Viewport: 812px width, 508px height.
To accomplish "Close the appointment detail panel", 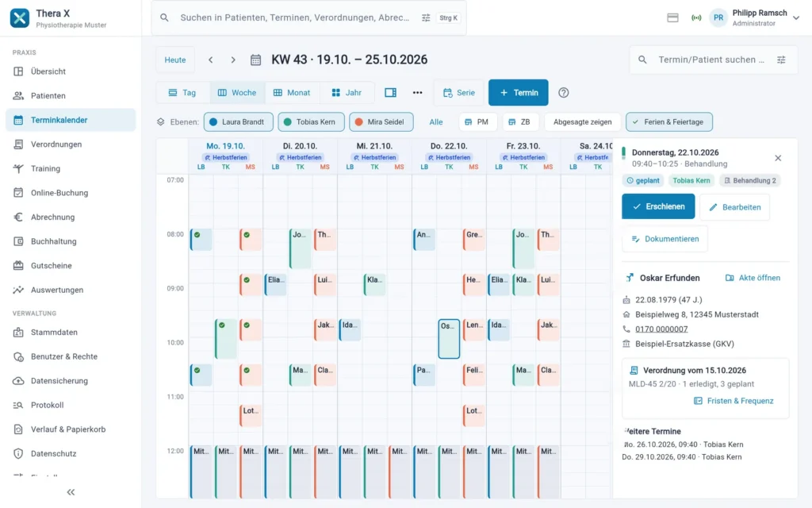I will 778,158.
